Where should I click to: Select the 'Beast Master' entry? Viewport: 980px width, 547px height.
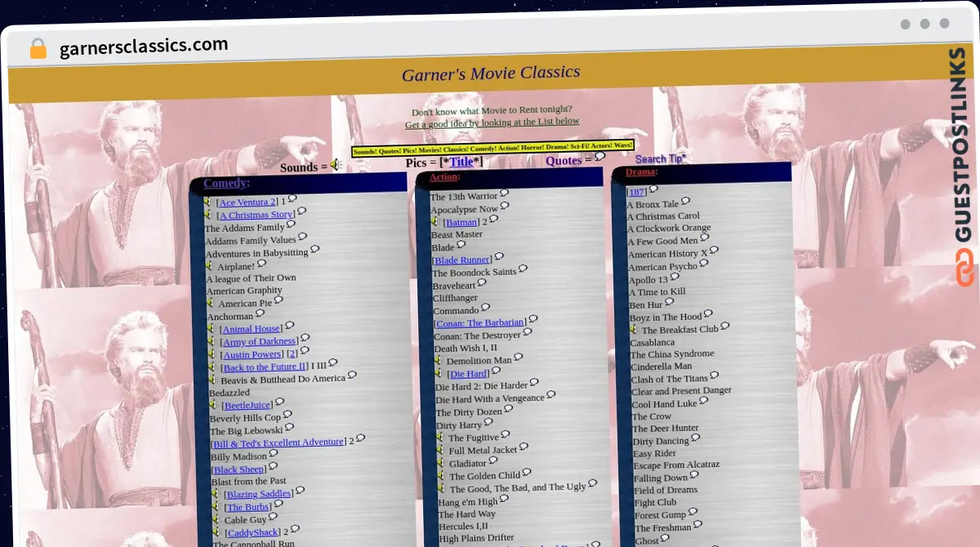pos(457,234)
